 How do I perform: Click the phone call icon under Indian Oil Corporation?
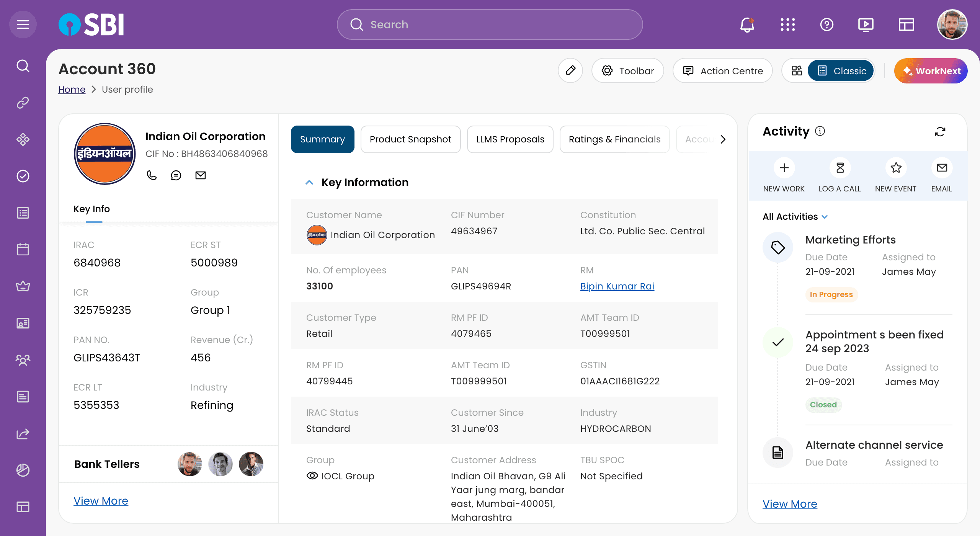click(152, 175)
